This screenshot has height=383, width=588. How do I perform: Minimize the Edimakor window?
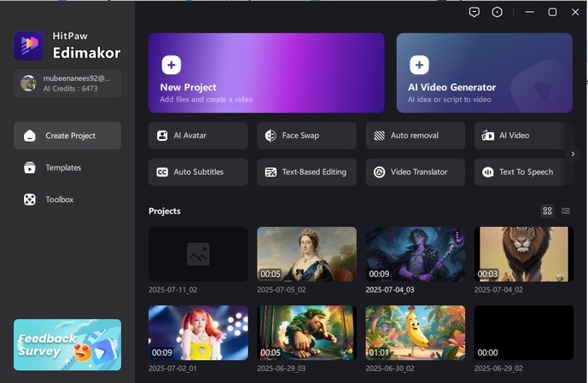[529, 12]
